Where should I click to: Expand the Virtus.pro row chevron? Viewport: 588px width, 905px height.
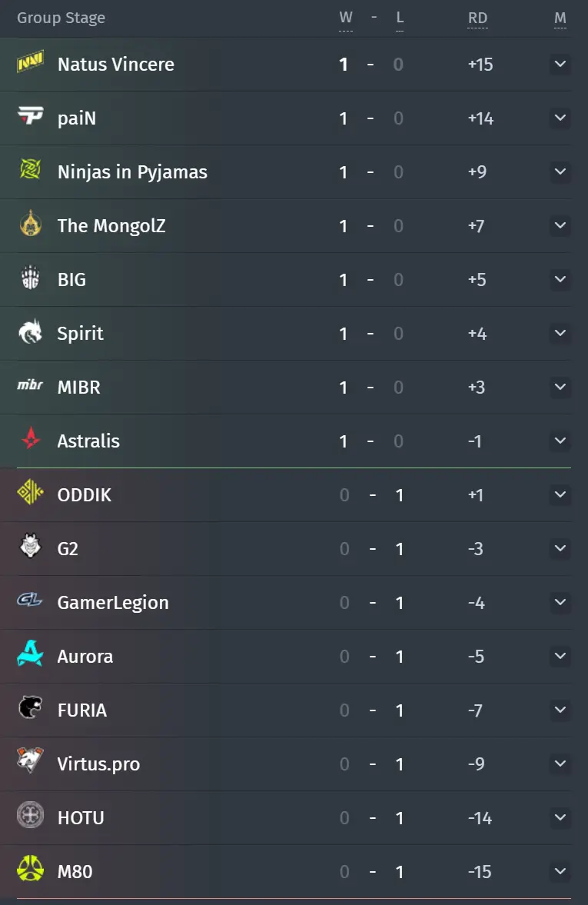(560, 763)
